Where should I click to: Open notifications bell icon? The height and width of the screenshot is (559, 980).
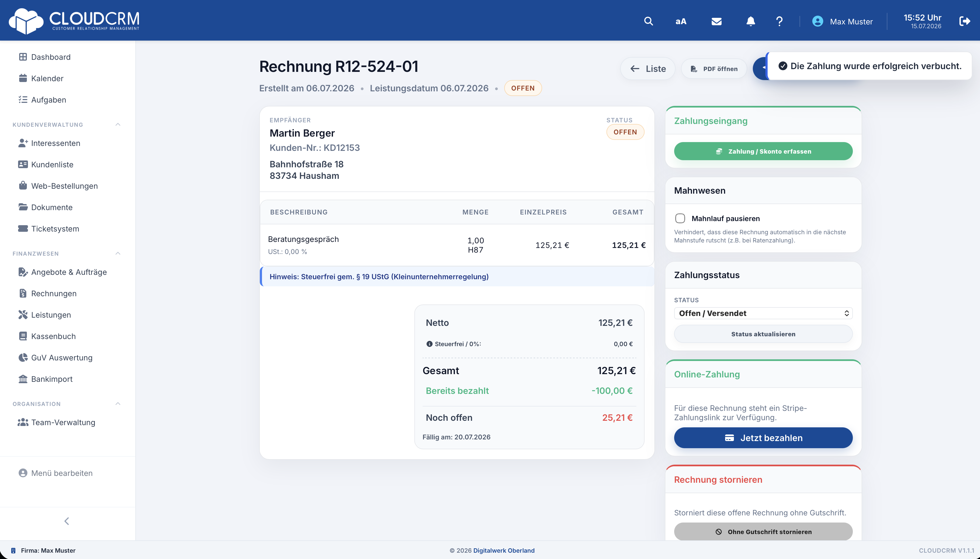pyautogui.click(x=751, y=21)
